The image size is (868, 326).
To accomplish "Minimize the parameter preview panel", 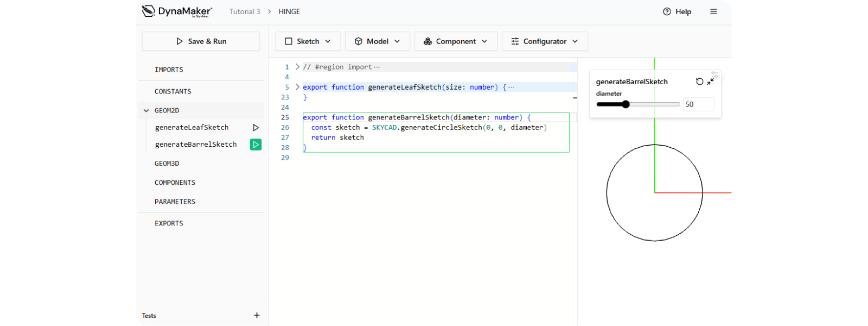I will (710, 81).
